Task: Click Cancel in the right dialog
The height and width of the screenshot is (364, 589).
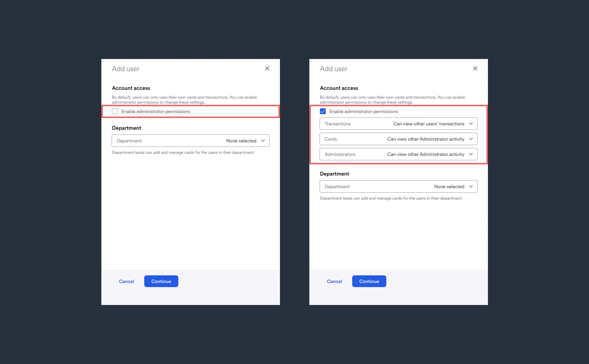Action: (334, 281)
